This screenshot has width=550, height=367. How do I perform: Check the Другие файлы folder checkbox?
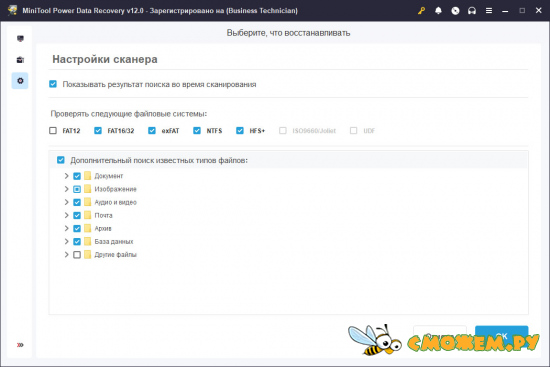(x=77, y=255)
